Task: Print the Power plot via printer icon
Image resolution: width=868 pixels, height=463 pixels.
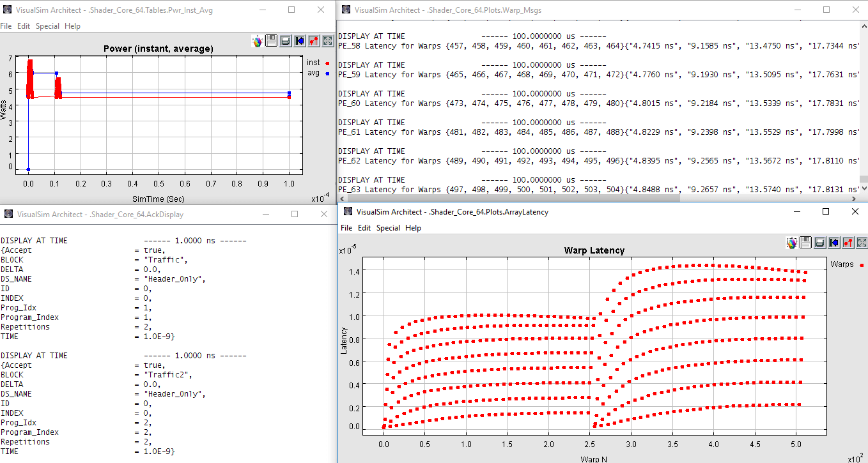Action: click(286, 41)
